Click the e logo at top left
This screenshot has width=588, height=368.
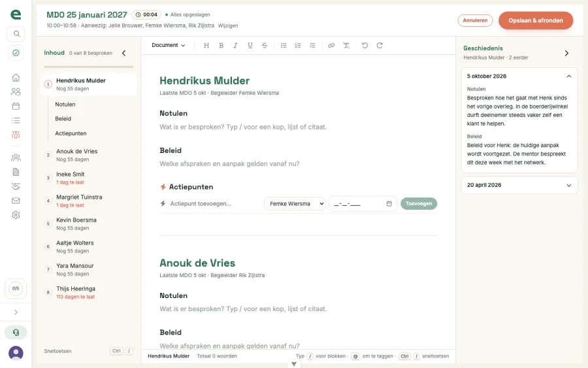click(x=16, y=14)
